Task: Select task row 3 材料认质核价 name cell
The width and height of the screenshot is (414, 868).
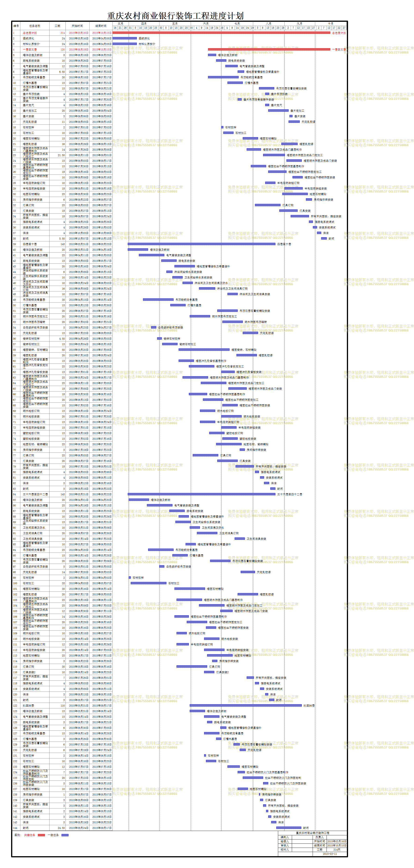Action: point(35,44)
